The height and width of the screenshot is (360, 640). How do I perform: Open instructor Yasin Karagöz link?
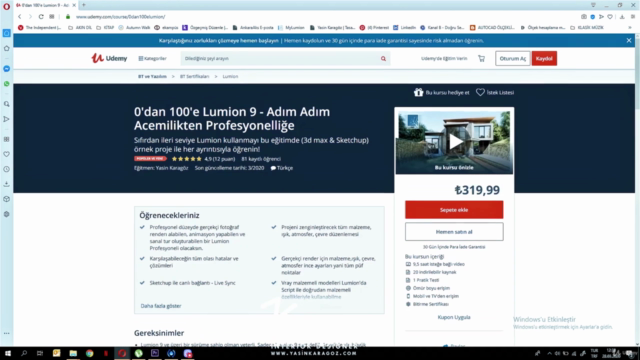point(172,168)
